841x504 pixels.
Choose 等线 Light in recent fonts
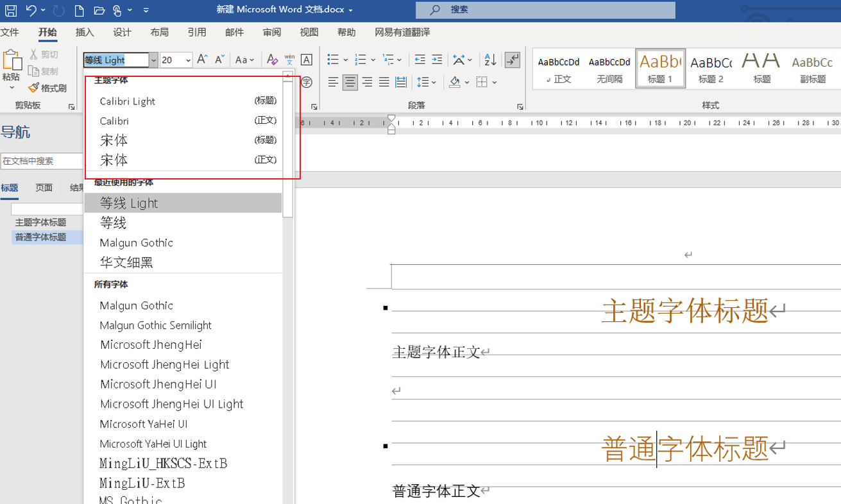183,203
